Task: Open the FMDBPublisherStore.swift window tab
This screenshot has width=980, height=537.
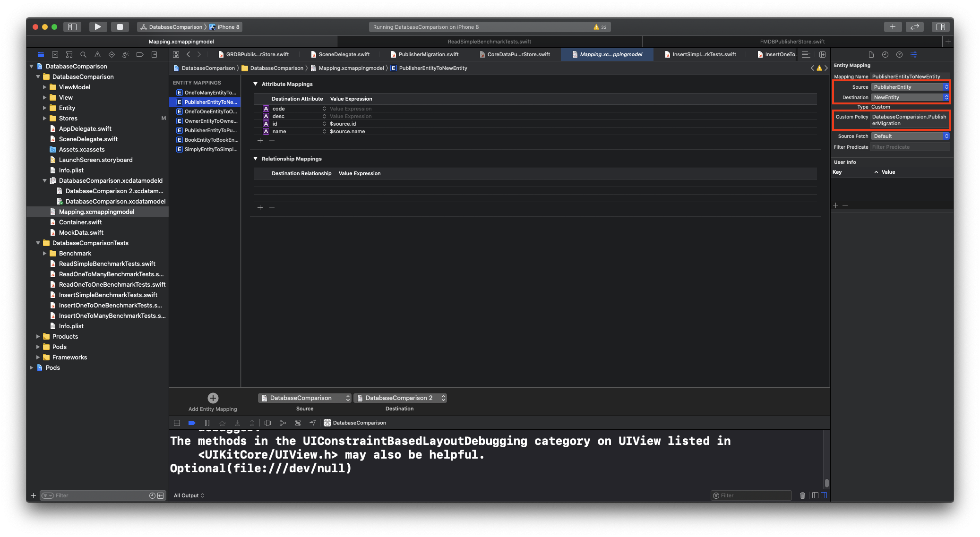Action: click(792, 42)
